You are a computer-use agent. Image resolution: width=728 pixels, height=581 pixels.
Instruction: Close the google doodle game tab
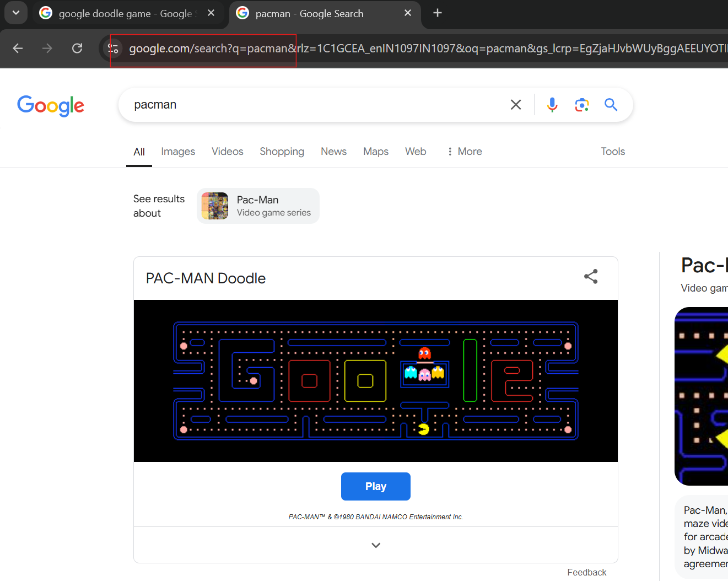(x=211, y=13)
